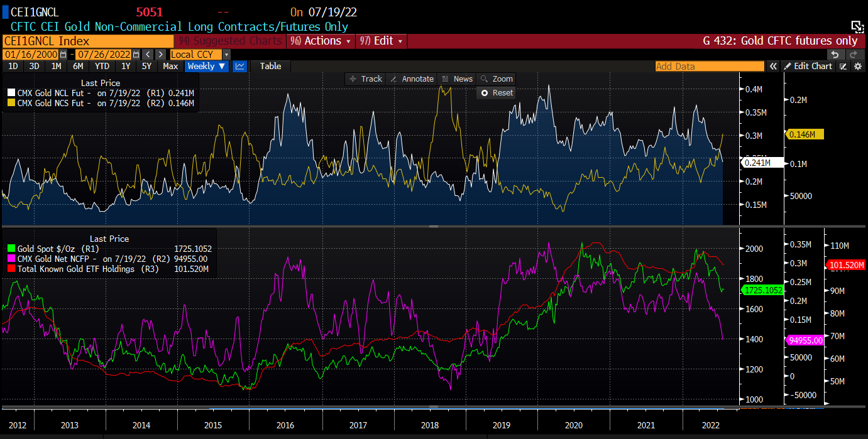Viewport: 868px width, 439px height.
Task: Enable the Track crosshair tool
Action: pos(366,79)
